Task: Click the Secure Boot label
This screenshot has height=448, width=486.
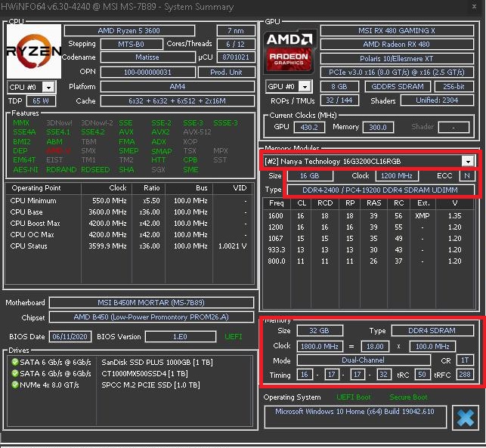Action: coord(408,397)
